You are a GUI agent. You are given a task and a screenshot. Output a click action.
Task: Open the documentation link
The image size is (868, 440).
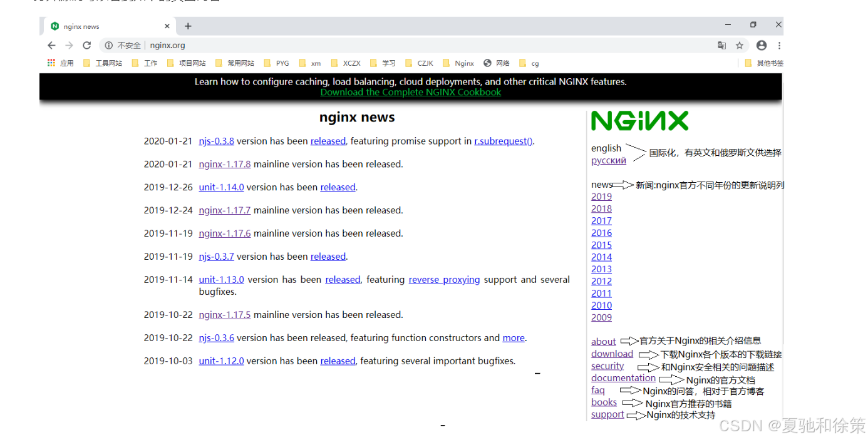point(623,378)
